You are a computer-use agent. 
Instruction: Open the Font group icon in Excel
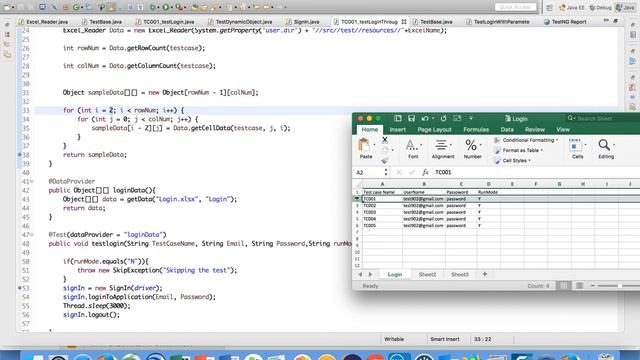(411, 145)
